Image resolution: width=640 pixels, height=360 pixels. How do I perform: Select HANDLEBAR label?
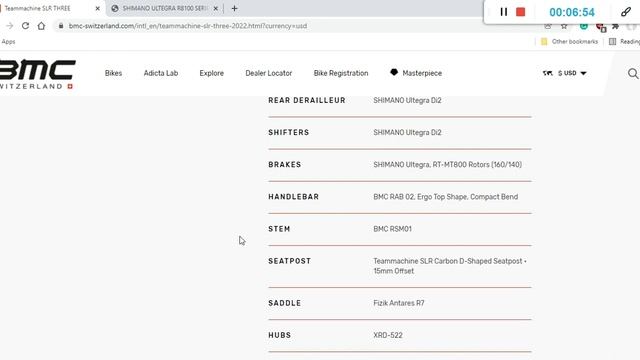293,197
